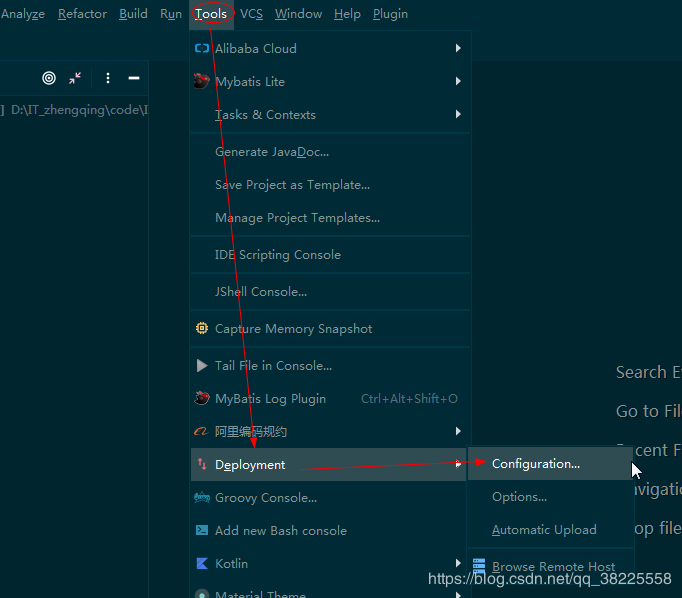The width and height of the screenshot is (682, 598).
Task: Select the Kotlin menu entry
Action: [328, 564]
